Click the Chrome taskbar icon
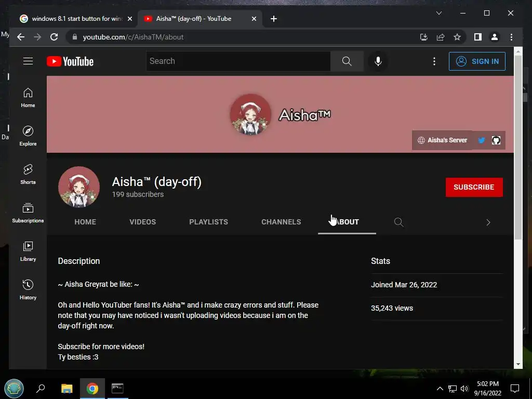The width and height of the screenshot is (532, 399). coord(92,389)
